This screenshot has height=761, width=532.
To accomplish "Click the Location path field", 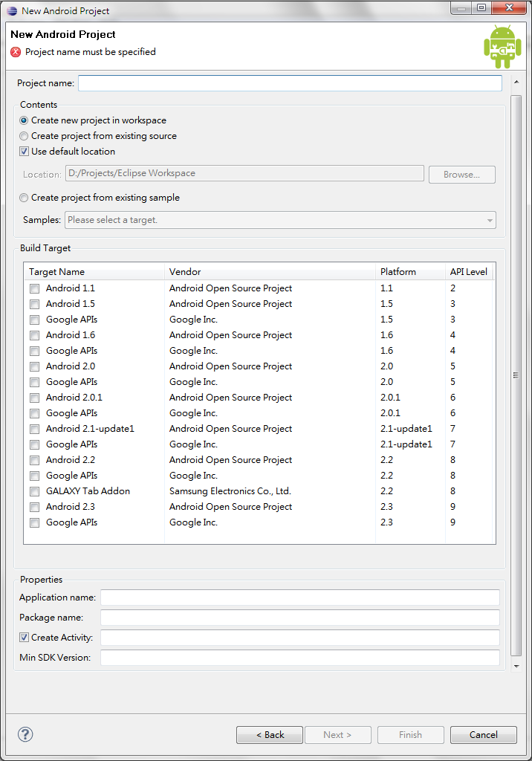I will [x=244, y=173].
